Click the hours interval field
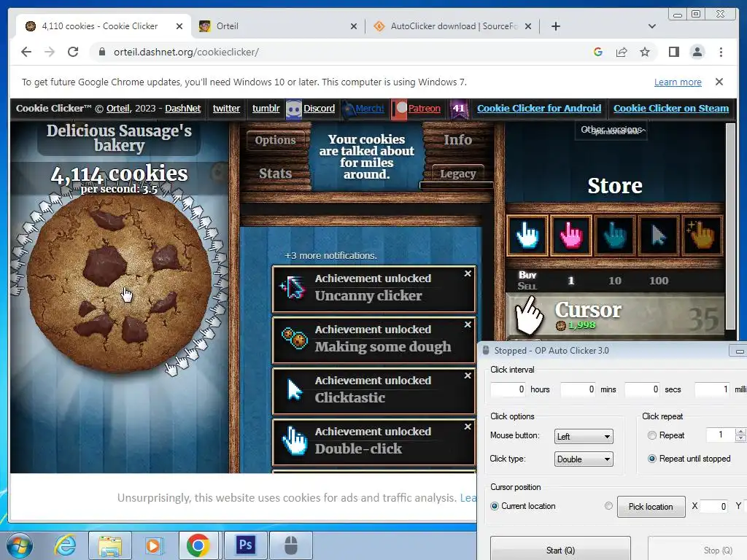The width and height of the screenshot is (747, 560). 508,389
